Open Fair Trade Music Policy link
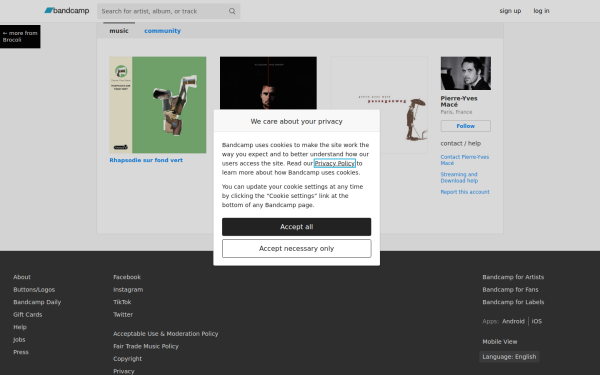 [x=146, y=346]
